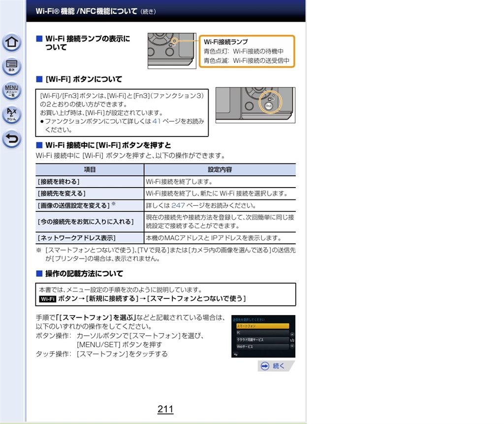Click the heading '操作の記載方法について'

coord(84,274)
